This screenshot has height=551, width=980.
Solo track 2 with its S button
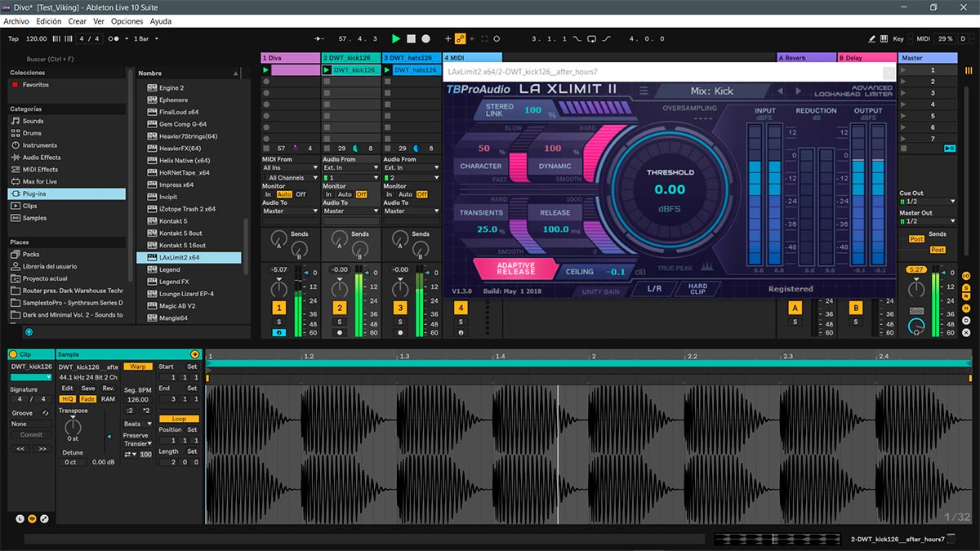pyautogui.click(x=340, y=322)
